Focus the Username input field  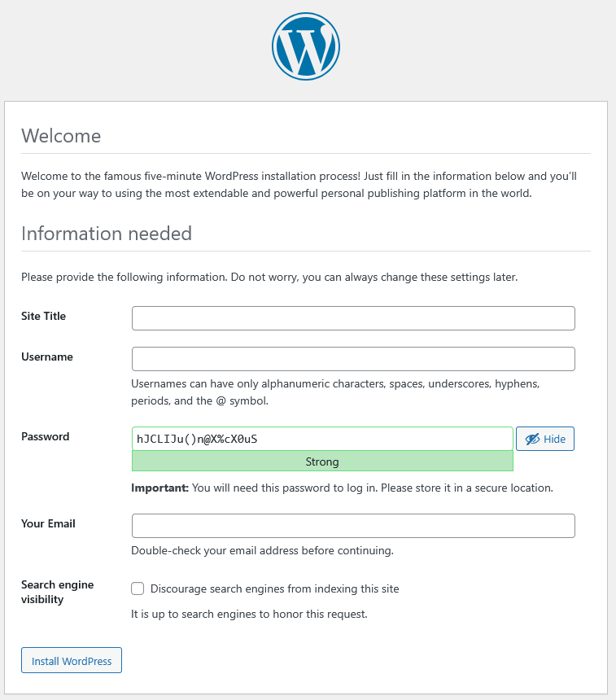pyautogui.click(x=353, y=359)
